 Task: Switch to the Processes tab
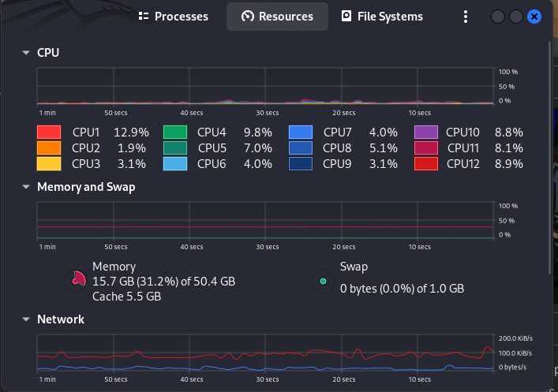tap(174, 17)
